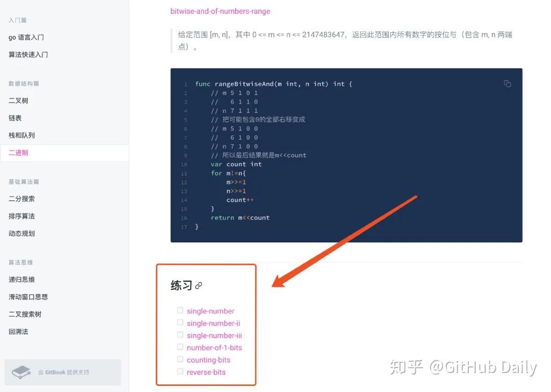Image resolution: width=551 pixels, height=392 pixels.
Task: Check the number-of-1-bits checkbox
Action: click(x=180, y=347)
